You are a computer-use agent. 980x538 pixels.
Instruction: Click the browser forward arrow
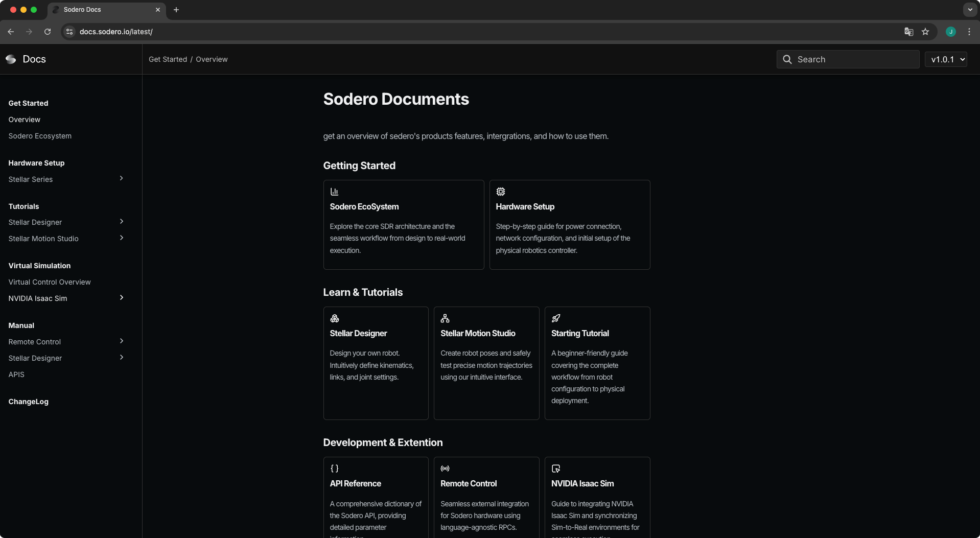pos(29,32)
